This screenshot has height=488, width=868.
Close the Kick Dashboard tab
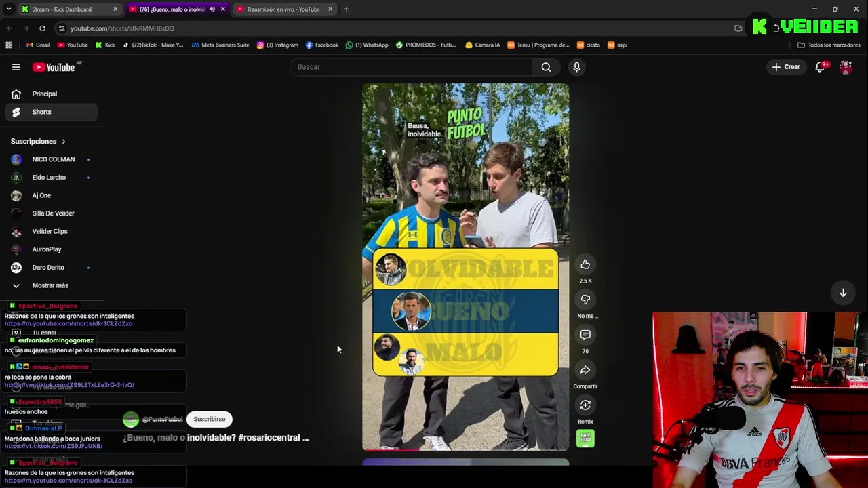pos(115,9)
